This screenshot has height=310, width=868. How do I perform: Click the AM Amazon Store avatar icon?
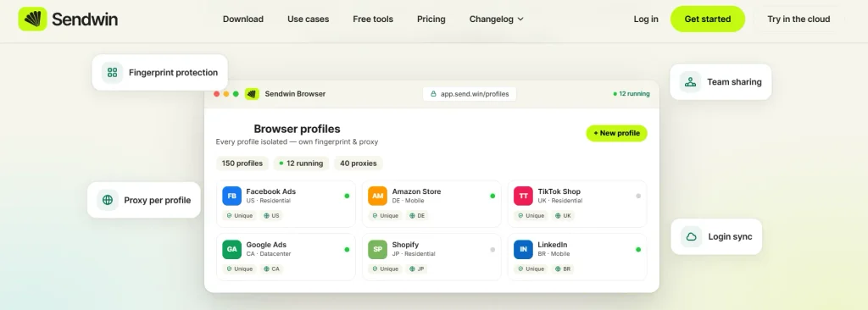pos(377,196)
